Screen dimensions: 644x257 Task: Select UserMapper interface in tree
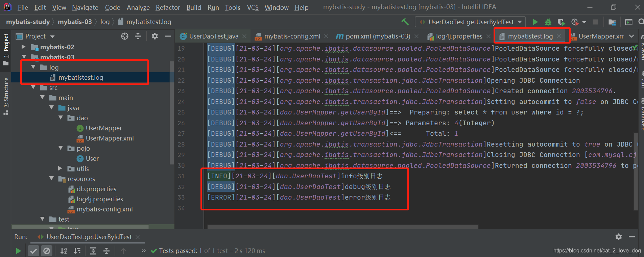[103, 128]
